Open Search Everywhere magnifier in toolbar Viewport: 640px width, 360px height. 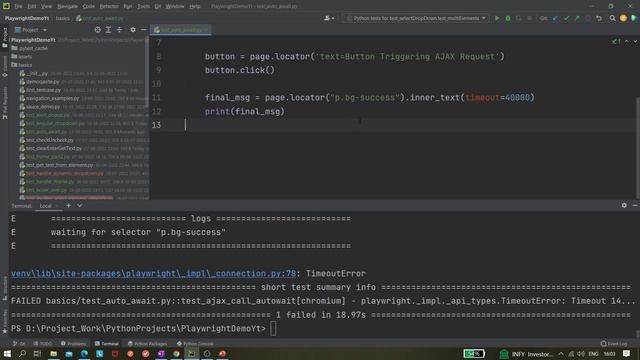tap(612, 18)
